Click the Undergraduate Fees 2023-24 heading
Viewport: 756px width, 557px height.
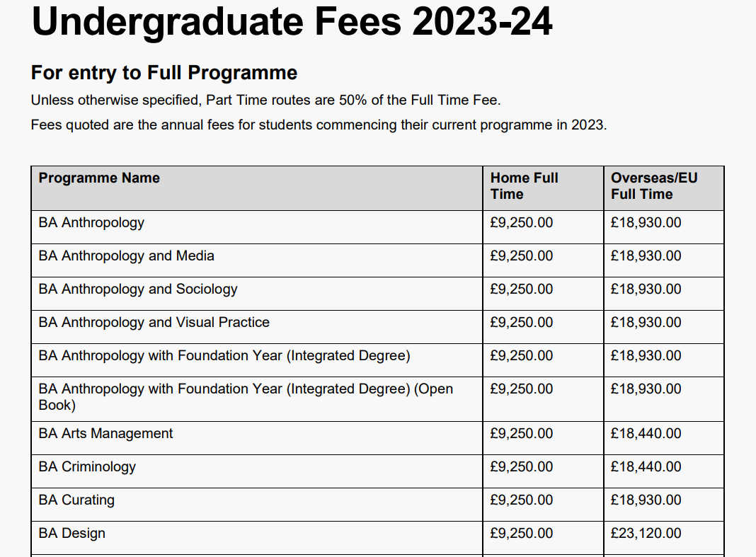(292, 22)
